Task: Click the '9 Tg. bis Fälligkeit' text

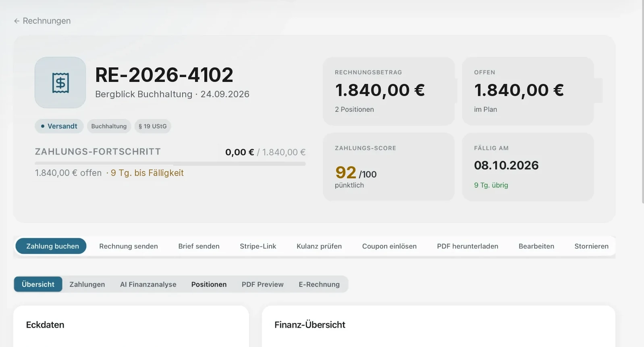Action: coord(147,173)
